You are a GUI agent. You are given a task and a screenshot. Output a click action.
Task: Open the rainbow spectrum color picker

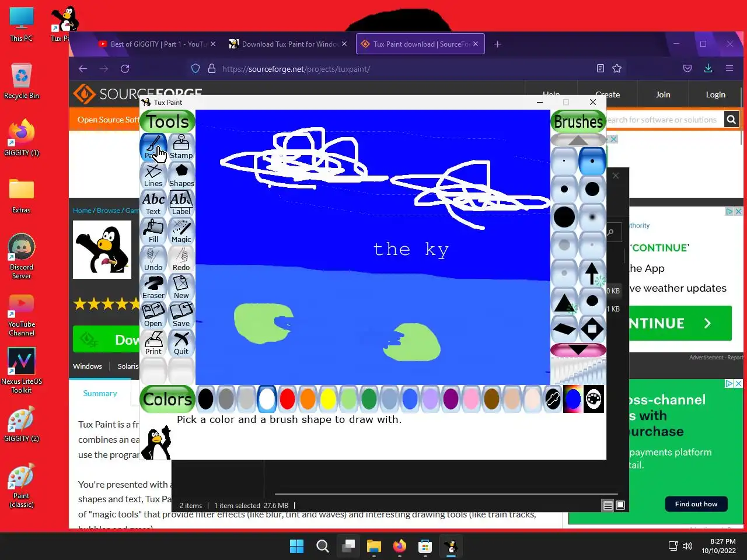(573, 399)
